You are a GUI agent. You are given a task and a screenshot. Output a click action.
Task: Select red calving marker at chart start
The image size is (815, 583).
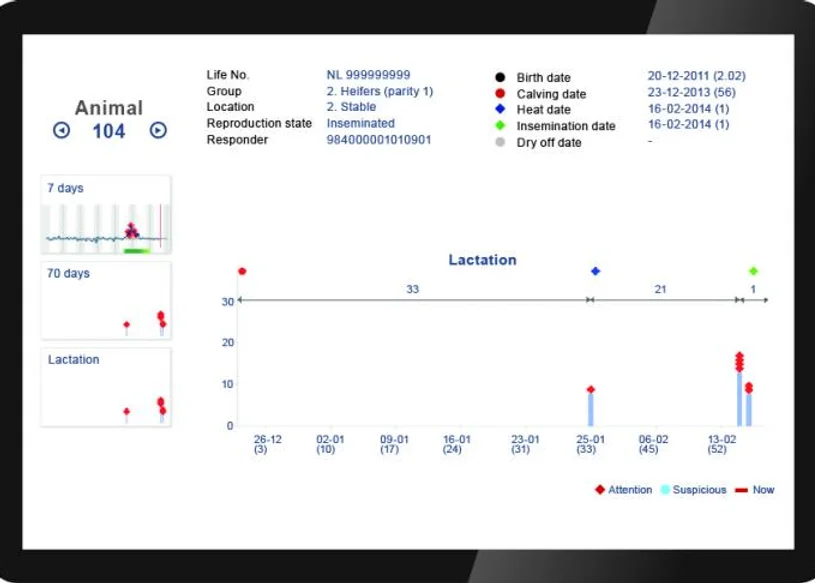pyautogui.click(x=242, y=271)
